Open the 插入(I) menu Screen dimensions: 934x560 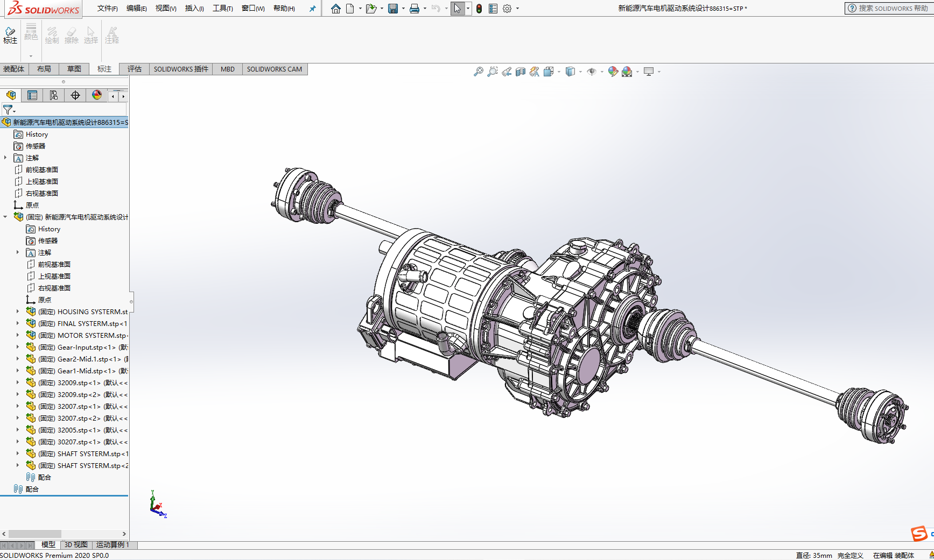coord(194,9)
